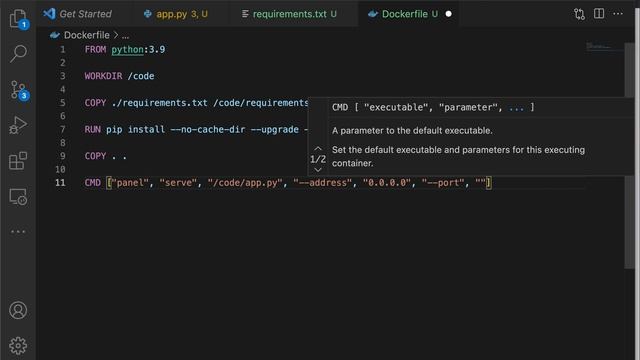The height and width of the screenshot is (360, 640).
Task: Open Accounts menu
Action: pos(18,310)
